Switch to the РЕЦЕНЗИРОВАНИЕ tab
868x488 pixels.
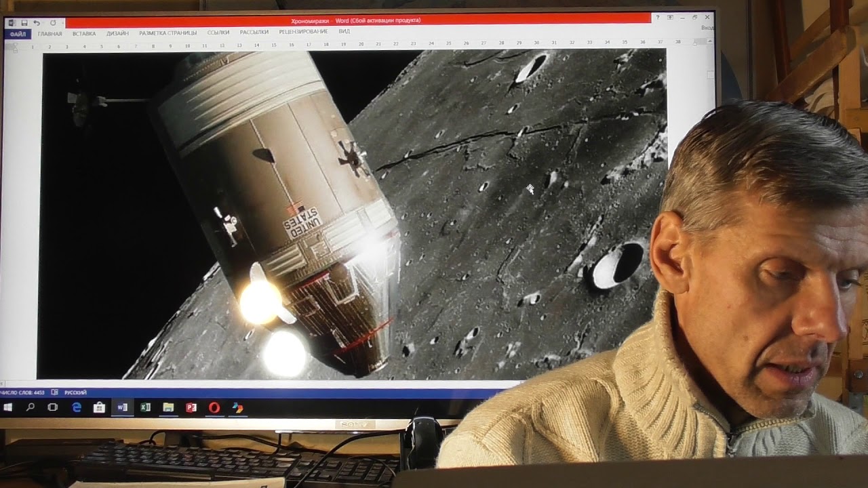pyautogui.click(x=303, y=31)
